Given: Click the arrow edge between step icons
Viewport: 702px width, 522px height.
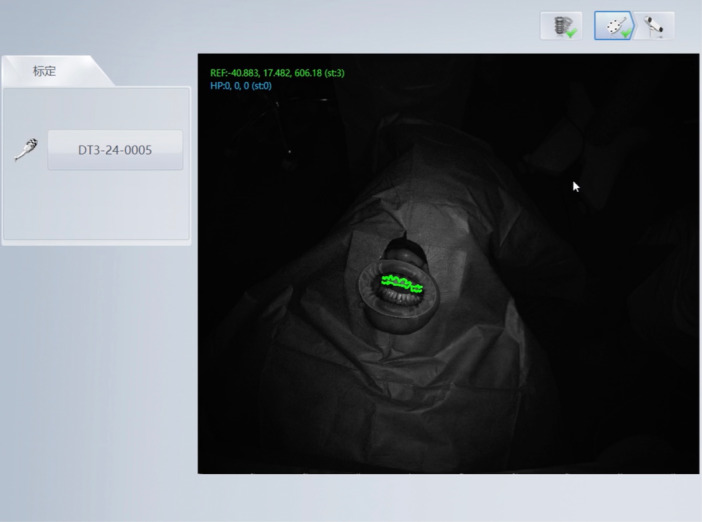Looking at the screenshot, I should [x=633, y=26].
